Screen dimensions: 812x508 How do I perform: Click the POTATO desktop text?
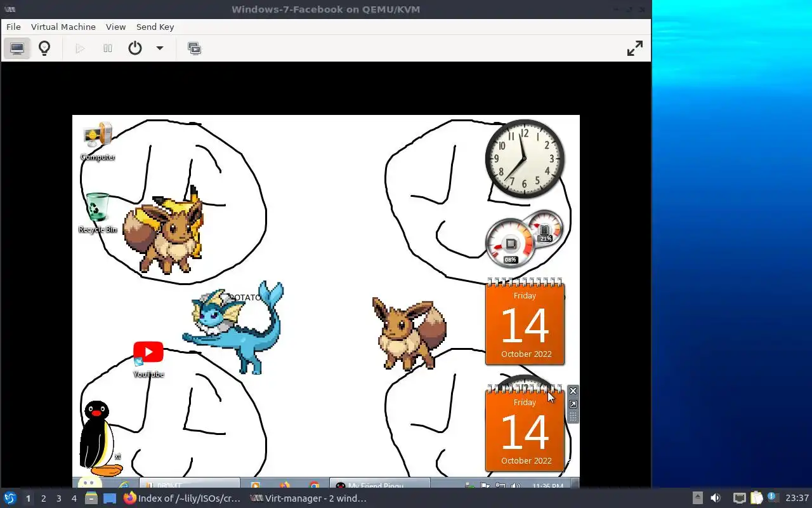(x=246, y=297)
